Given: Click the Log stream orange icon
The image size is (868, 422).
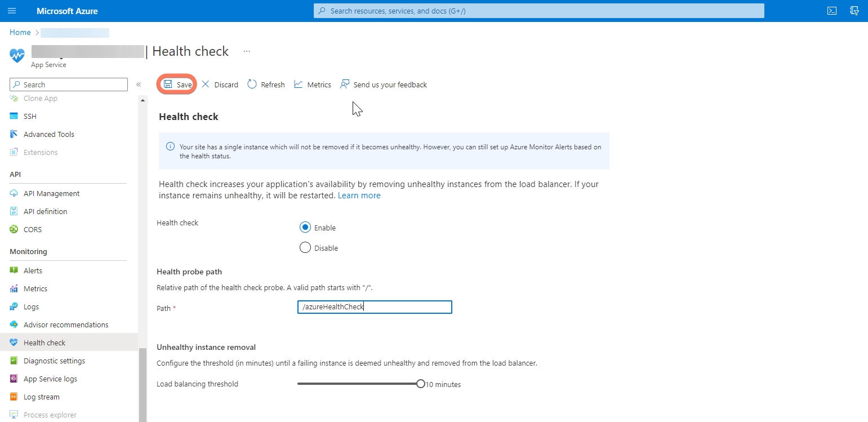Looking at the screenshot, I should [x=14, y=397].
